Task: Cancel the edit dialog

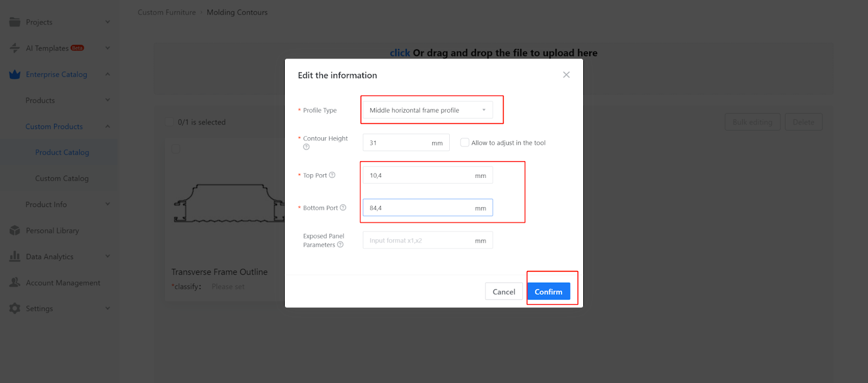Action: (504, 291)
